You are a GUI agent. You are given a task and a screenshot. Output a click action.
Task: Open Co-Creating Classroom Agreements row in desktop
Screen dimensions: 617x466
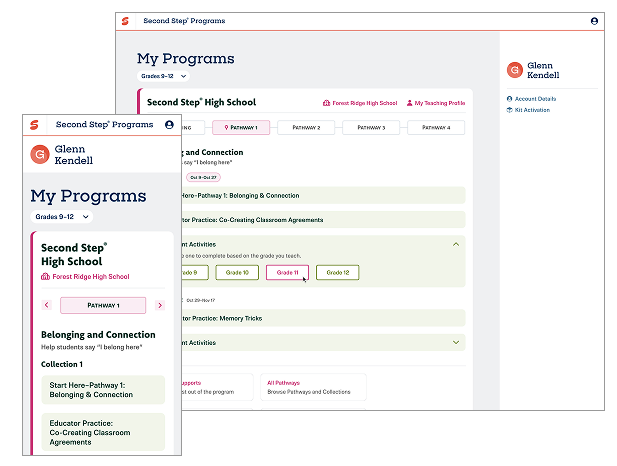click(x=323, y=220)
